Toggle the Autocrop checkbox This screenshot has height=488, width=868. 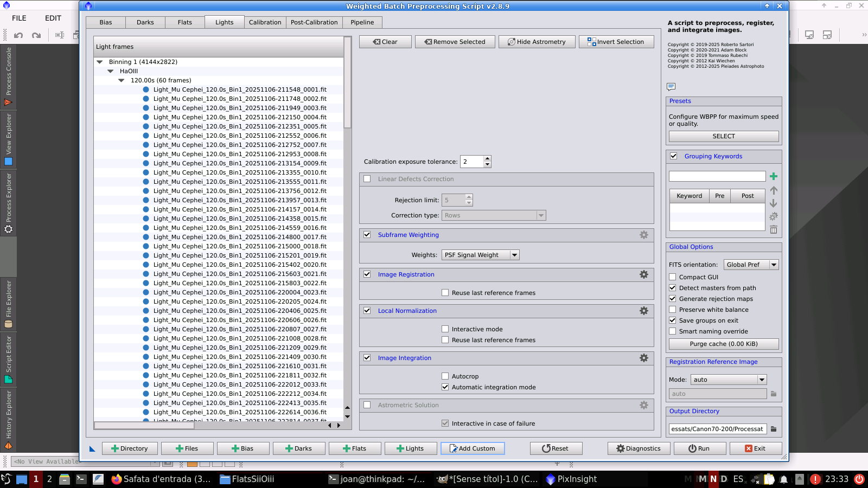click(x=445, y=376)
